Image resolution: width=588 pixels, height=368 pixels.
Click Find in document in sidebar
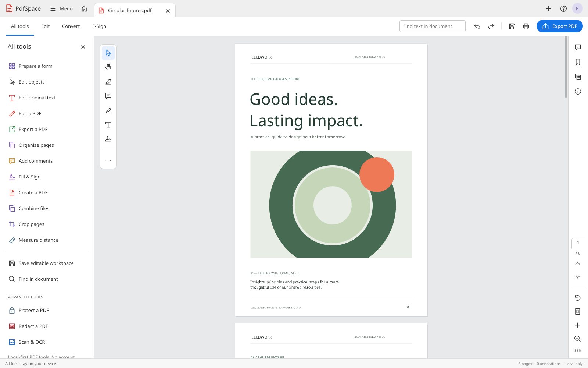pyautogui.click(x=47, y=279)
